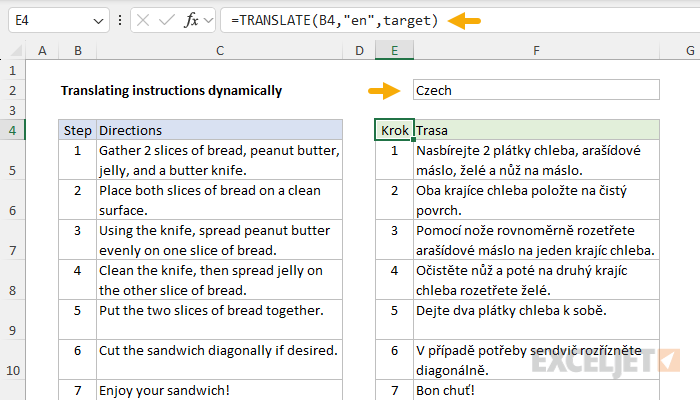700x400 pixels.
Task: Click the fill handle of cell E4
Action: [413, 140]
